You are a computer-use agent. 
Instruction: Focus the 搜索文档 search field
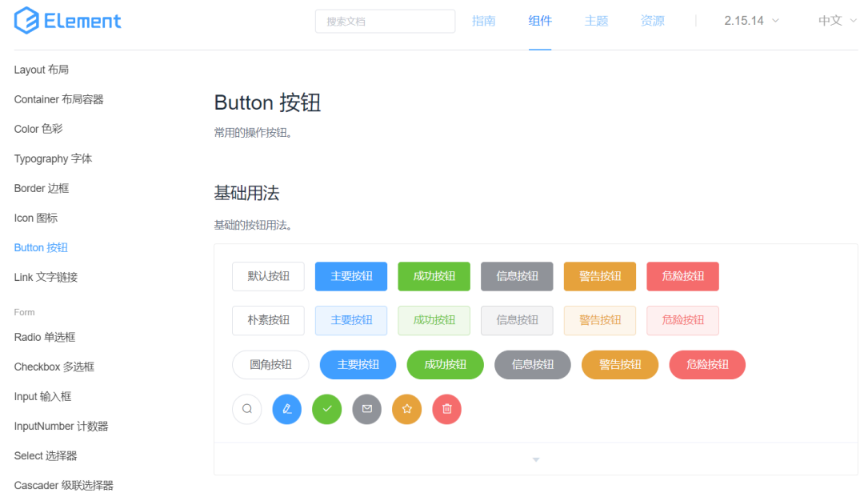[x=385, y=22]
